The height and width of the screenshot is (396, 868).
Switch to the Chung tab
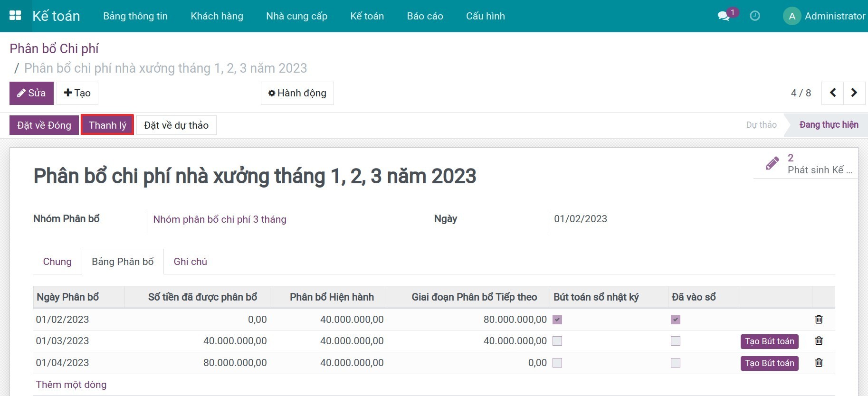[57, 262]
